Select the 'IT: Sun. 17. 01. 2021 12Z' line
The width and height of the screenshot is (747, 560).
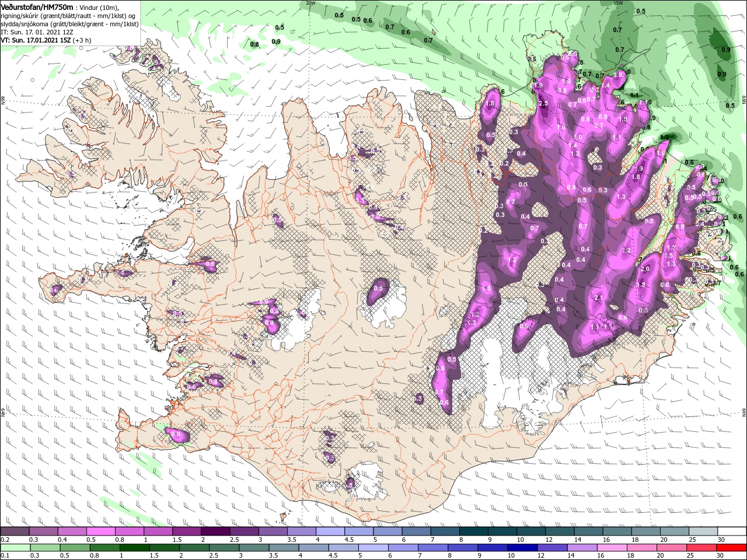pyautogui.click(x=36, y=32)
